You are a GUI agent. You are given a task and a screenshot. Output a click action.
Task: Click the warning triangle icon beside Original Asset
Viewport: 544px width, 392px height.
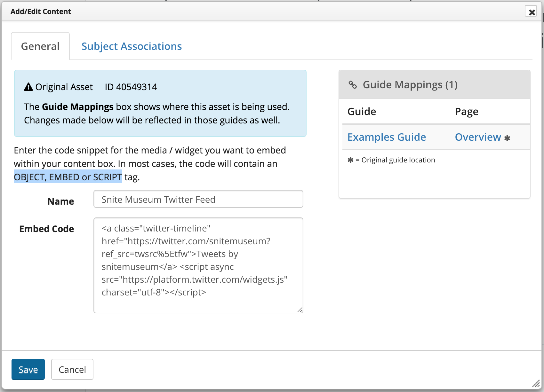(x=28, y=87)
